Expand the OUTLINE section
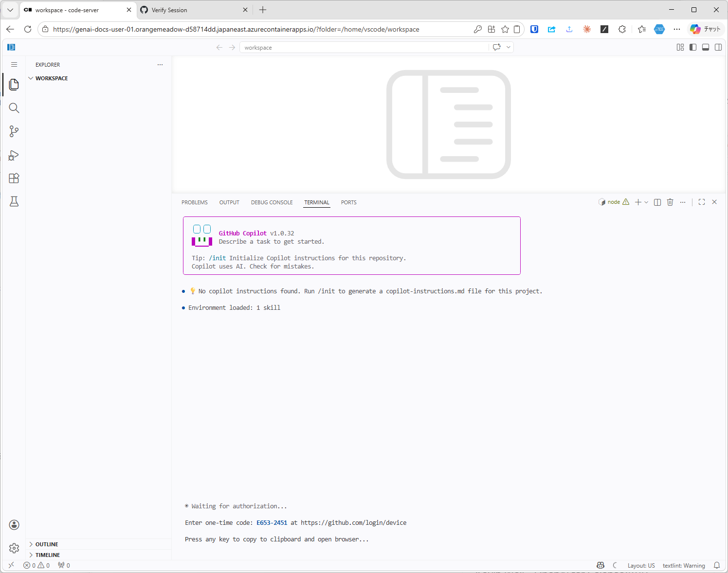The height and width of the screenshot is (573, 728). click(x=47, y=544)
